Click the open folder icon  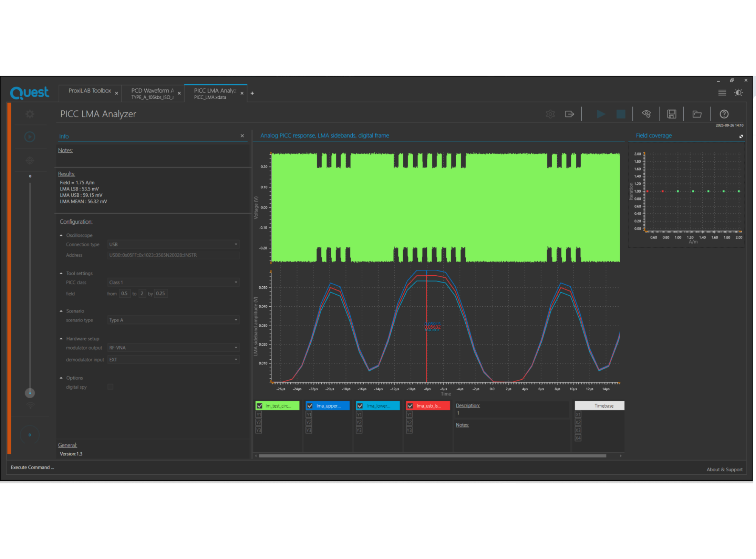coord(697,114)
